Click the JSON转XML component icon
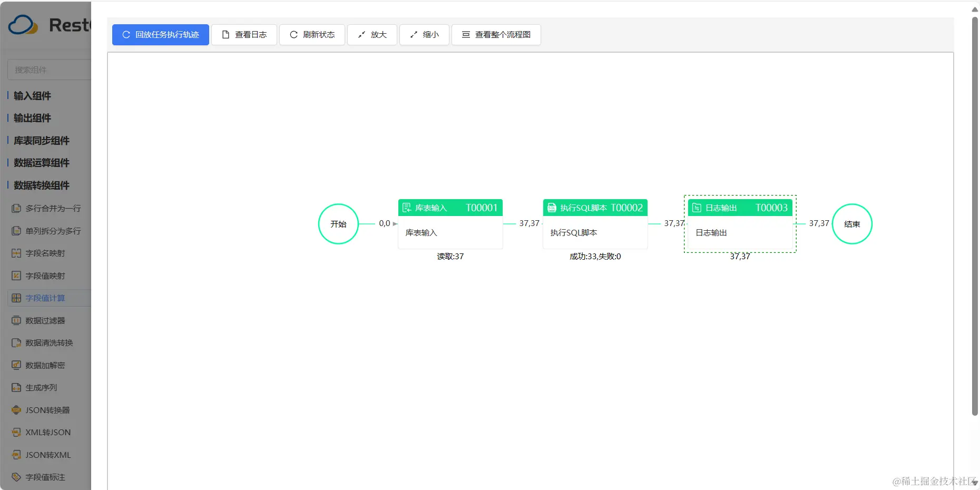 (16, 455)
